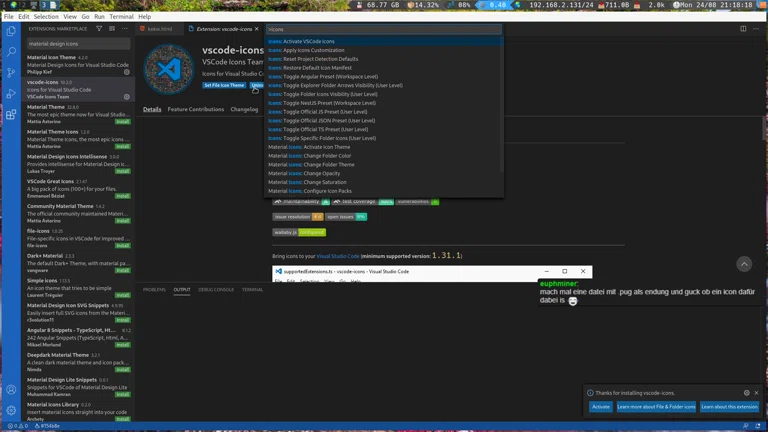768x432 pixels.
Task: Open the Details tab
Action: pos(152,109)
